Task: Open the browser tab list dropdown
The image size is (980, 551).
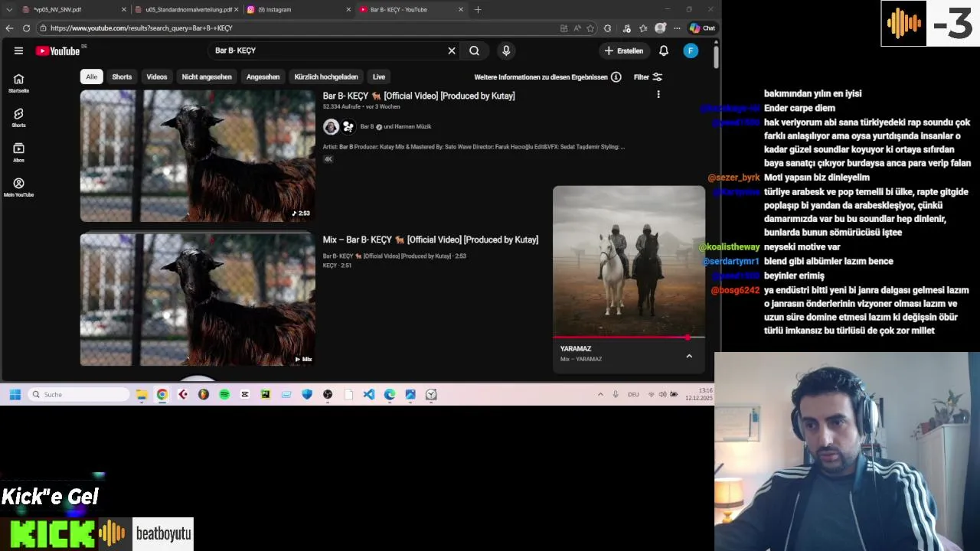Action: point(9,9)
